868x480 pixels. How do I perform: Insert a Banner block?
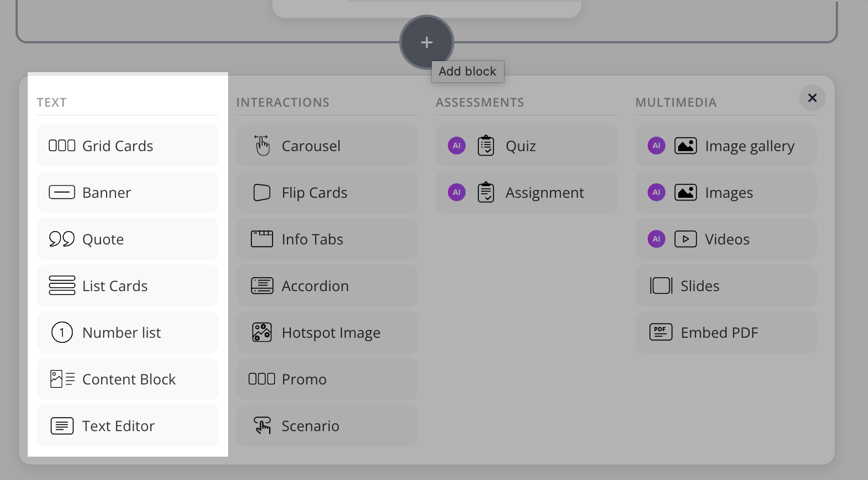pos(128,192)
